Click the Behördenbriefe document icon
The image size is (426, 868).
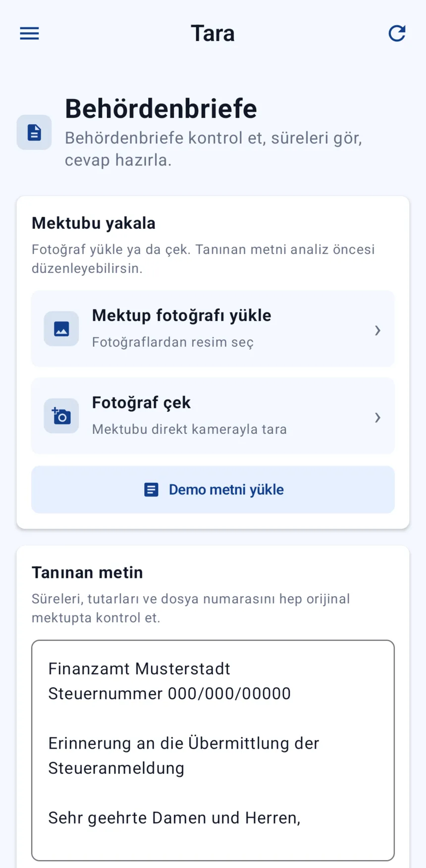[34, 132]
